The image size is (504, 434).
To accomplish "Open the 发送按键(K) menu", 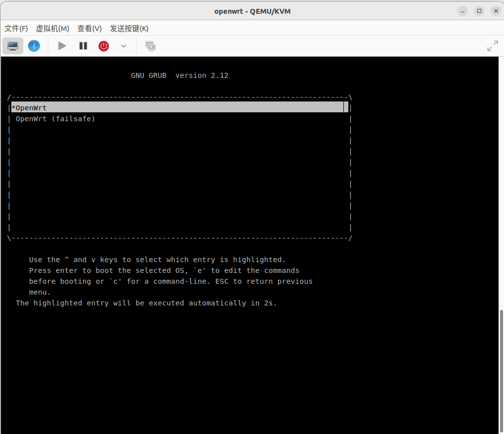I will tap(129, 29).
